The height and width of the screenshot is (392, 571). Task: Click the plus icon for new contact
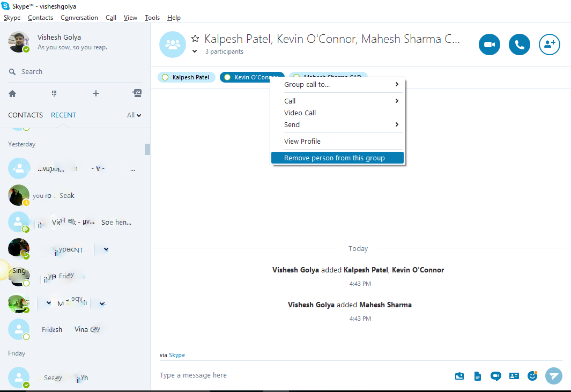click(96, 94)
